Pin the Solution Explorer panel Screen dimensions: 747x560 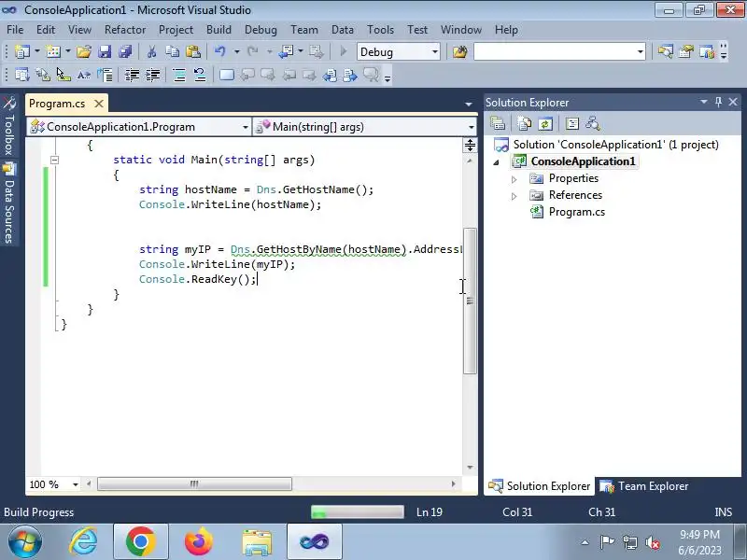pos(718,102)
